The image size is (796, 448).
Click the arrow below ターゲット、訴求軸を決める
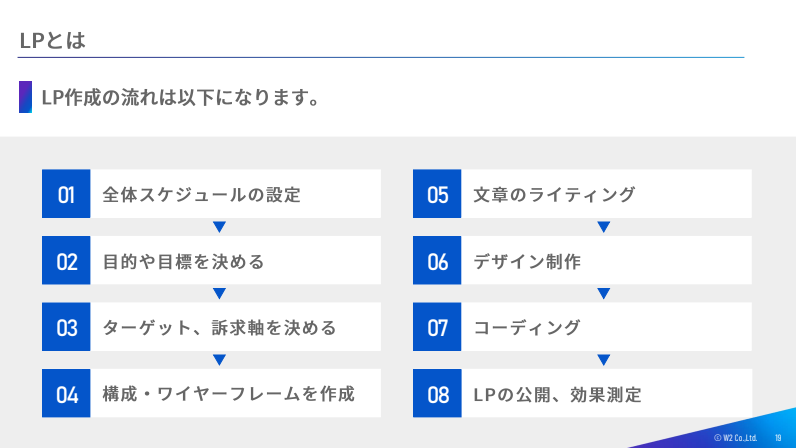tap(219, 360)
